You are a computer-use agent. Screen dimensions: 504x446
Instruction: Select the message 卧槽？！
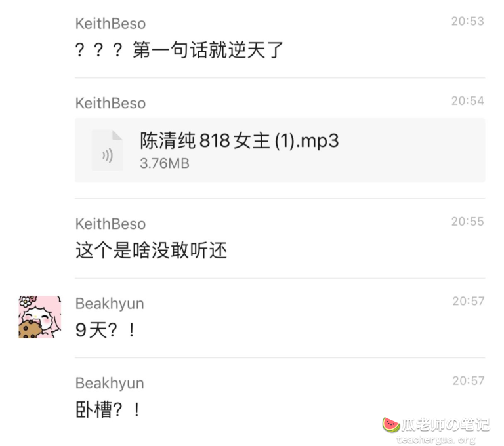click(x=108, y=410)
